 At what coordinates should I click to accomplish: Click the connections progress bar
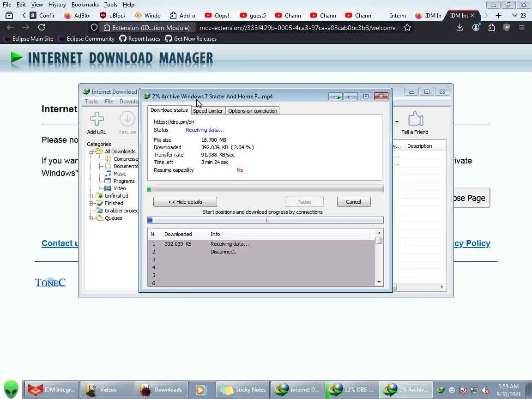click(x=266, y=220)
